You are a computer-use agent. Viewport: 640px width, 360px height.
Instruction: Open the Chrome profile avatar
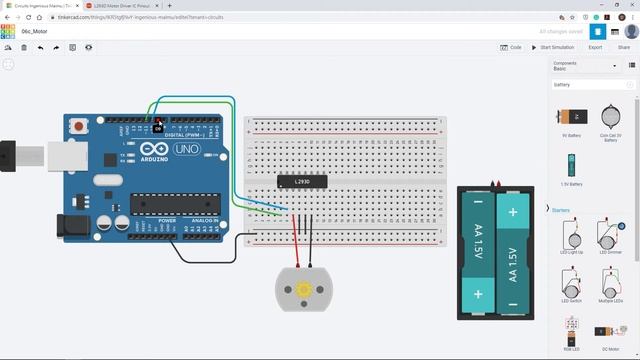click(622, 18)
